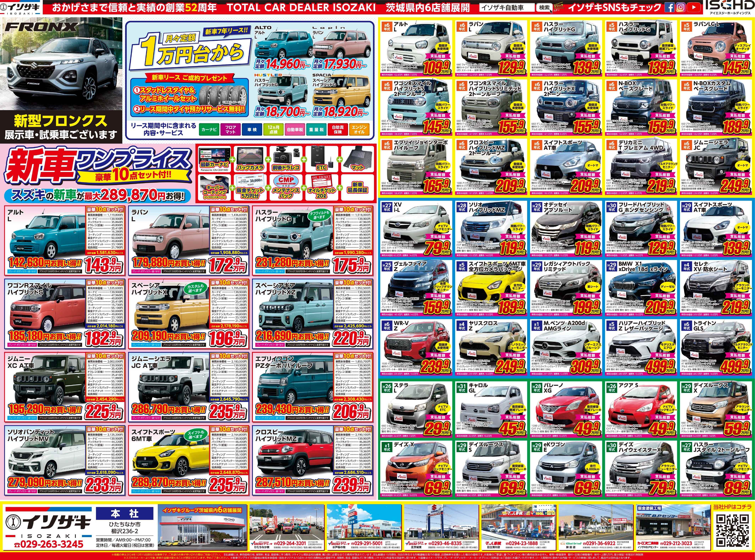Select the 12ヵ月点検 lease service badge
755x560 pixels.
pos(273,130)
